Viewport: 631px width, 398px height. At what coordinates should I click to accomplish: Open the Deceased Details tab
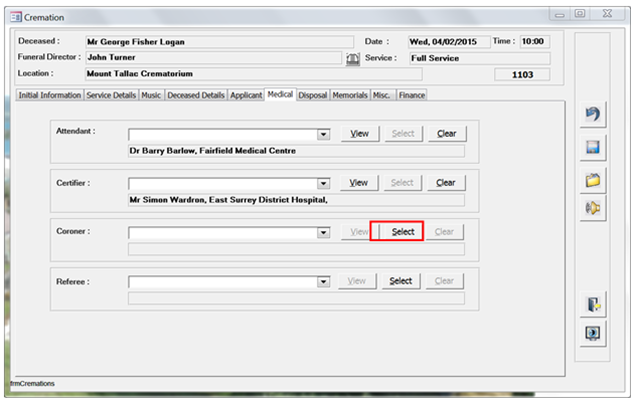click(x=196, y=95)
